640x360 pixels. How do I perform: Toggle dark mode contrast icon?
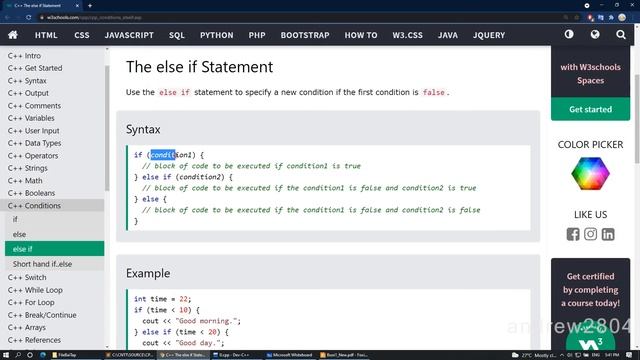(x=569, y=35)
